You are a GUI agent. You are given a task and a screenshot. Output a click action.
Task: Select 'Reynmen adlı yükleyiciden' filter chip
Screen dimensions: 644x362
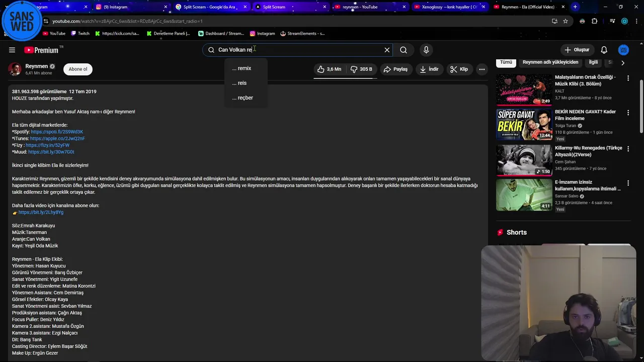tap(550, 62)
